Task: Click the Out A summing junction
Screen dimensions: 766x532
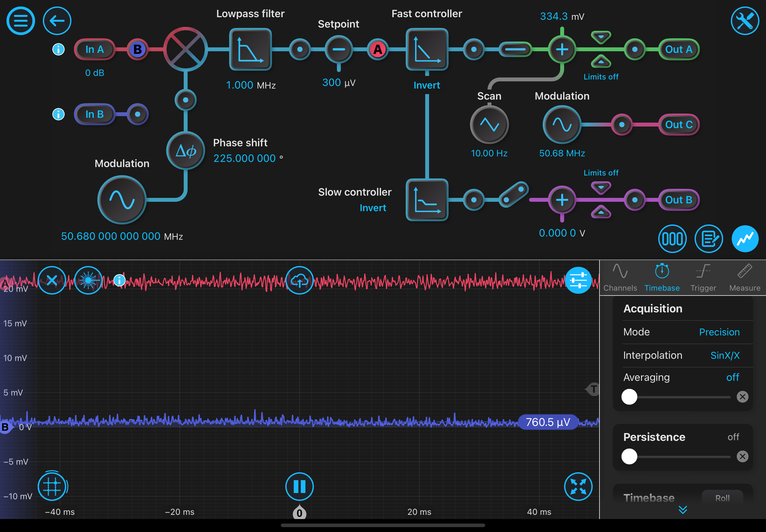Action: pos(562,49)
